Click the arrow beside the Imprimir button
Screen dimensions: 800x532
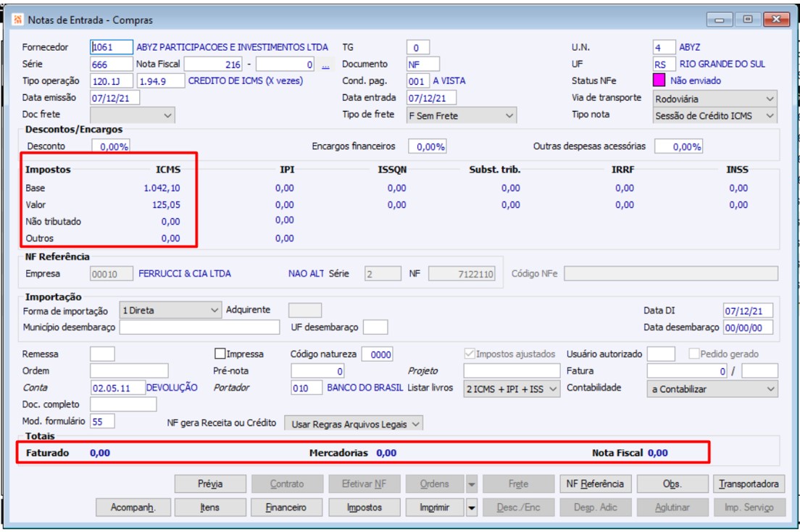coord(472,508)
